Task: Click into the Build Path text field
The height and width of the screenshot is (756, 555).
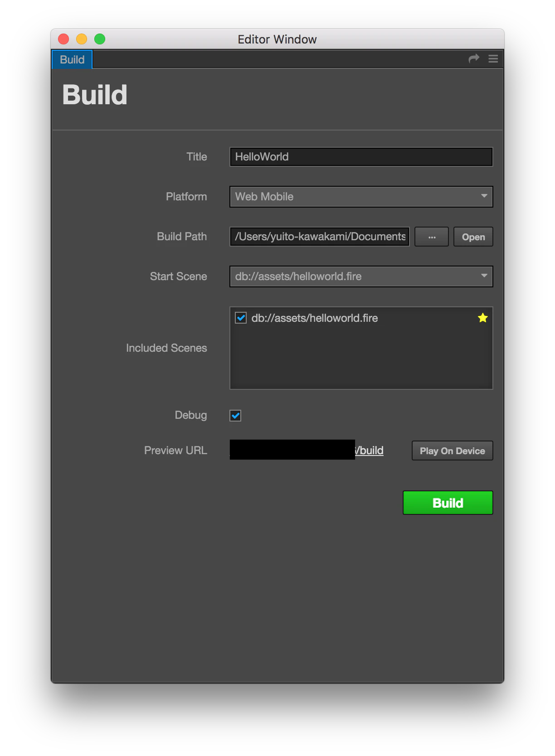Action: click(320, 237)
